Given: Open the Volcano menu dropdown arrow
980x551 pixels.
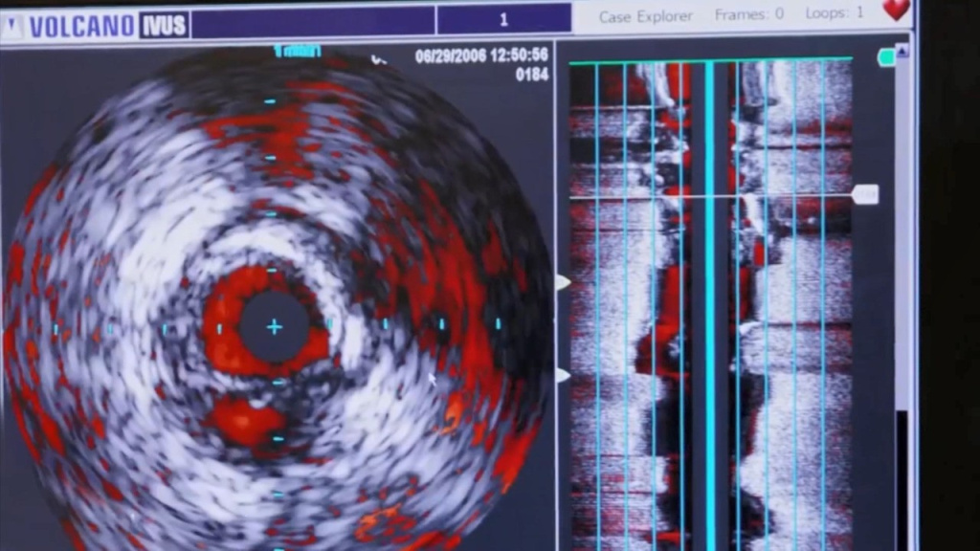Looking at the screenshot, I should click(x=11, y=26).
